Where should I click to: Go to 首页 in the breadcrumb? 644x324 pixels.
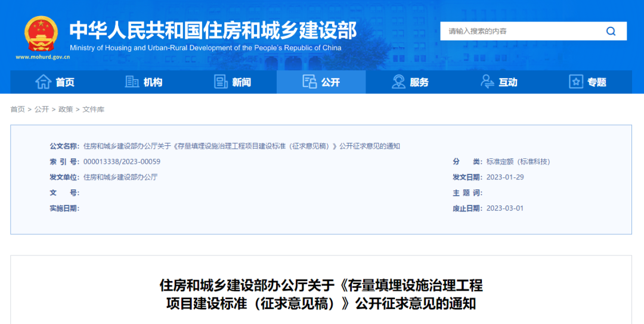tap(17, 110)
